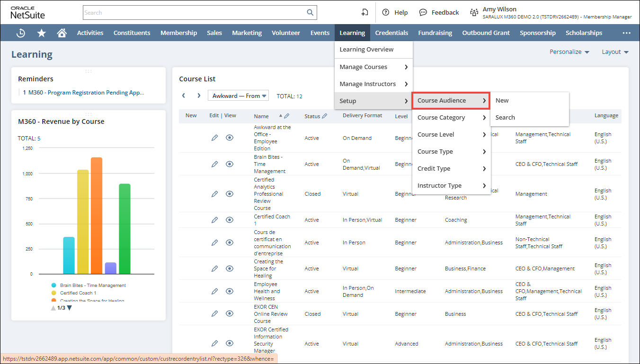Click the more tabs ellipsis icon
Screen dimensions: 640x364
[x=626, y=33]
